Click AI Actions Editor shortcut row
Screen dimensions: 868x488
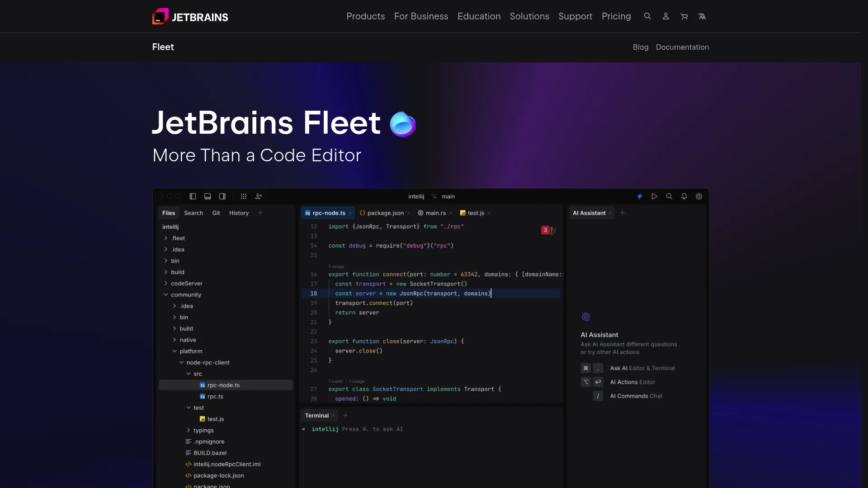point(618,382)
